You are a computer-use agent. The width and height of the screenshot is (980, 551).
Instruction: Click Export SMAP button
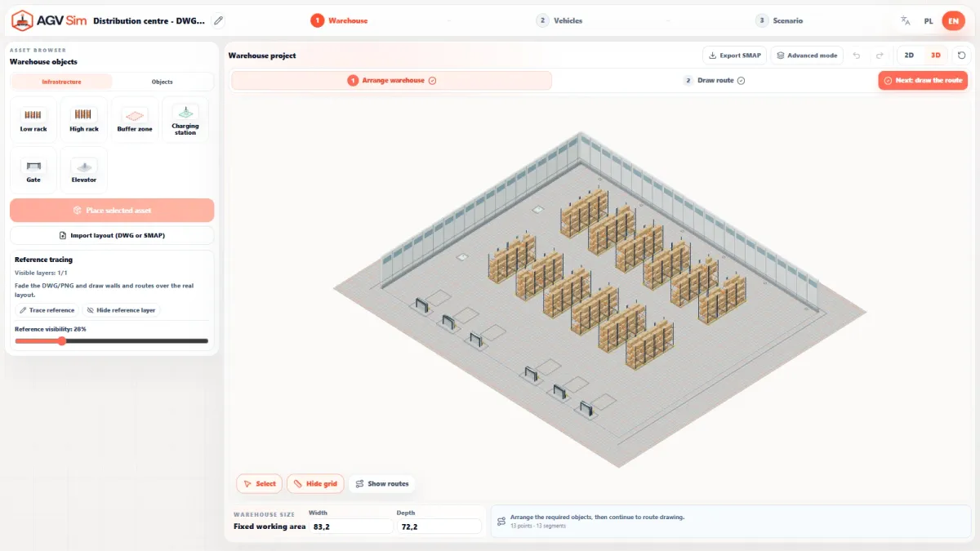coord(735,56)
